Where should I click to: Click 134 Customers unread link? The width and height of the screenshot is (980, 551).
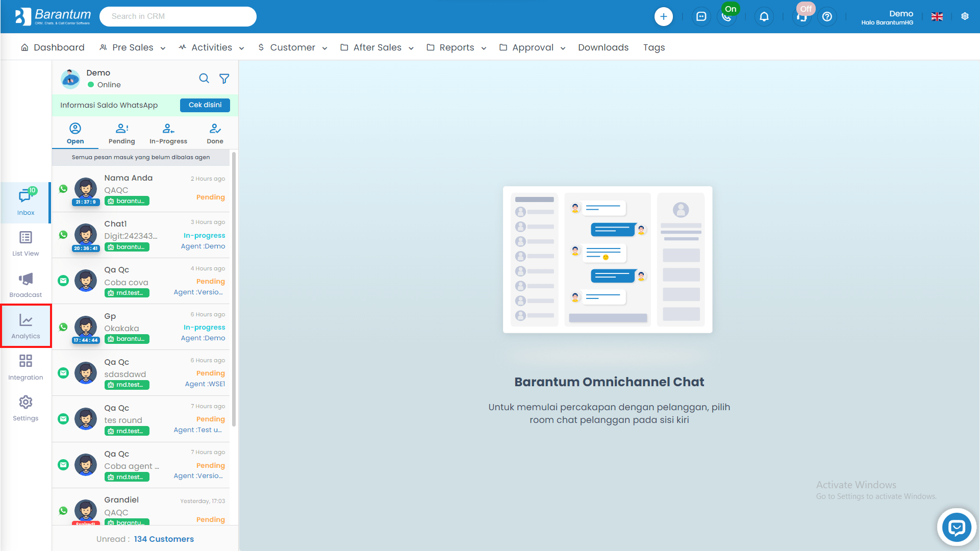[x=164, y=539]
